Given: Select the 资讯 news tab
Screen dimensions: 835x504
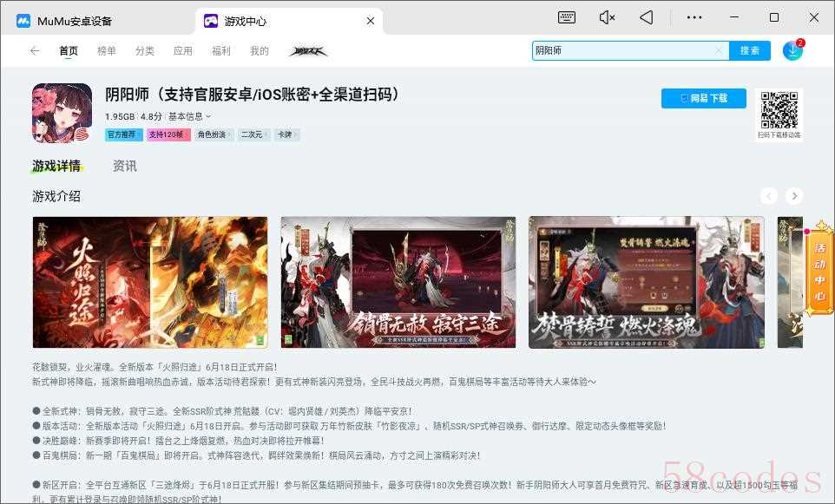Looking at the screenshot, I should pyautogui.click(x=125, y=166).
